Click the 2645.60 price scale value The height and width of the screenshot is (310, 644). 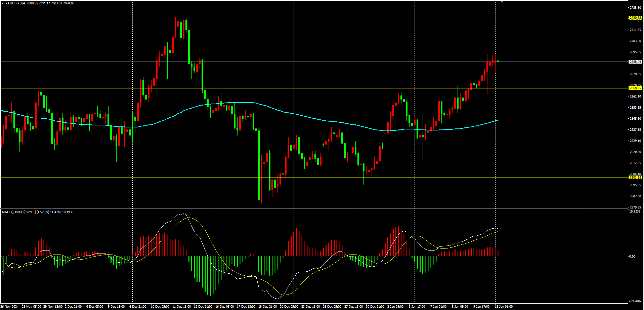coord(635,119)
